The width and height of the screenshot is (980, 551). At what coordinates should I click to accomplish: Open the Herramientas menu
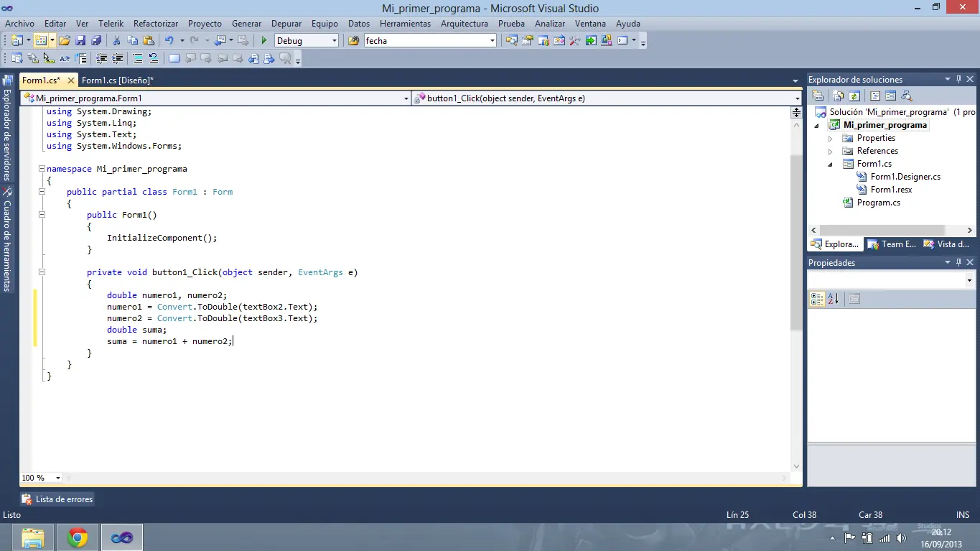(406, 24)
